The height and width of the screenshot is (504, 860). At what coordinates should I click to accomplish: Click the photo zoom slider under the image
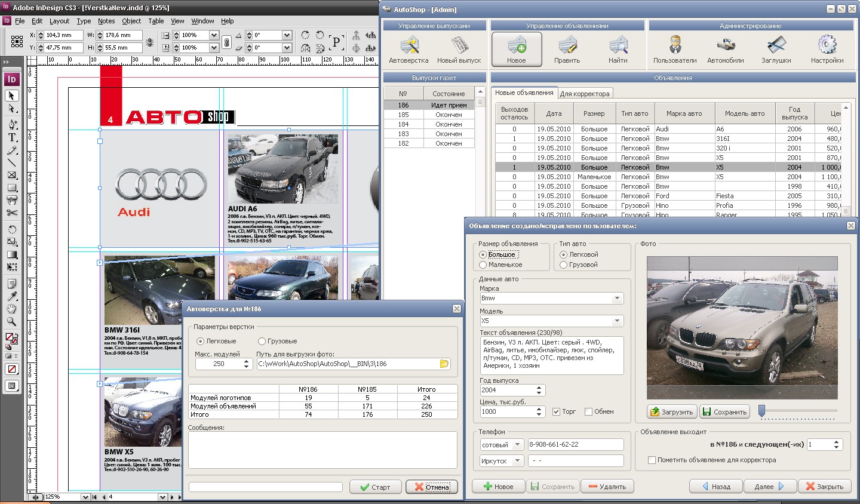[762, 410]
